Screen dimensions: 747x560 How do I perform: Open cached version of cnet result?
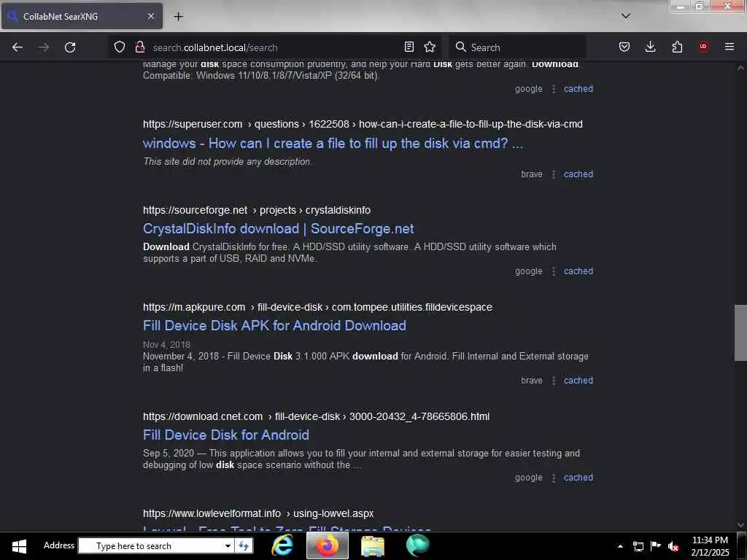coord(578,478)
